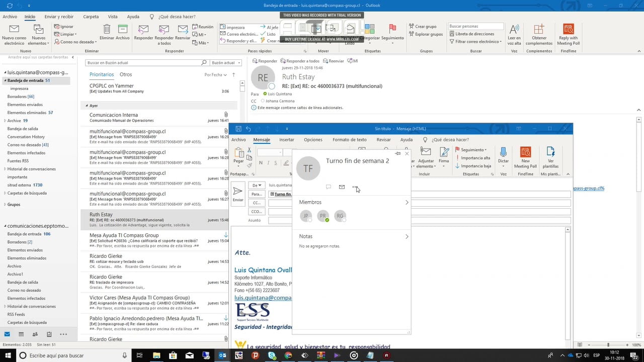Click the CCO... button in message
The image size is (644, 362).
pyautogui.click(x=257, y=212)
